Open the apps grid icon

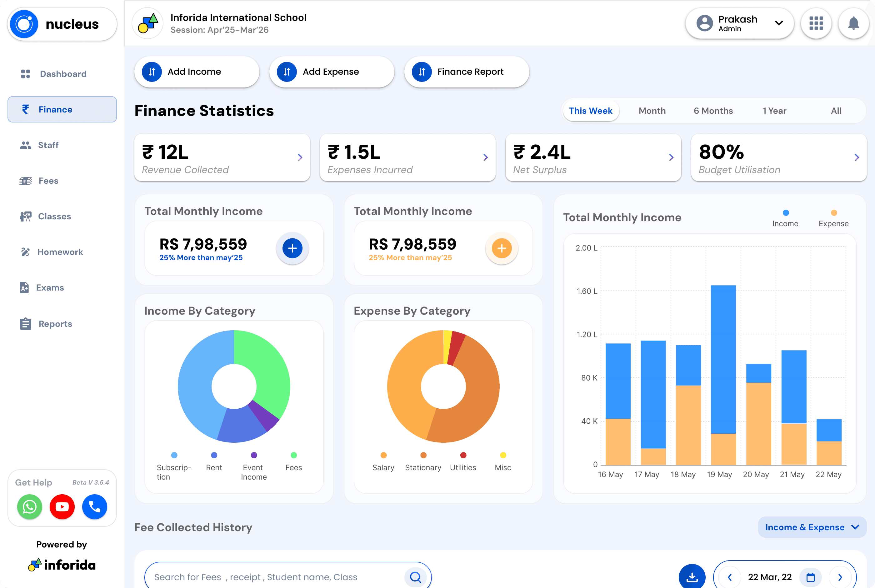(816, 24)
